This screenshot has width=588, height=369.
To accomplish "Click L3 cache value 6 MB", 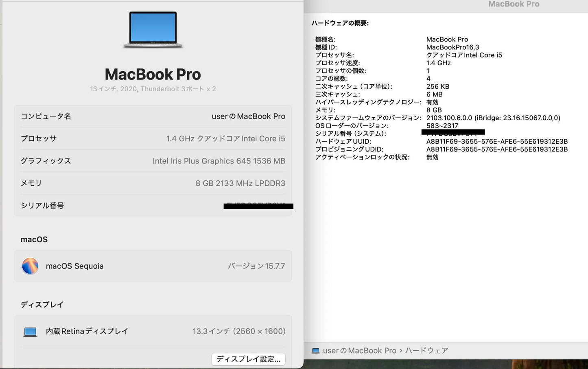I will tap(435, 94).
